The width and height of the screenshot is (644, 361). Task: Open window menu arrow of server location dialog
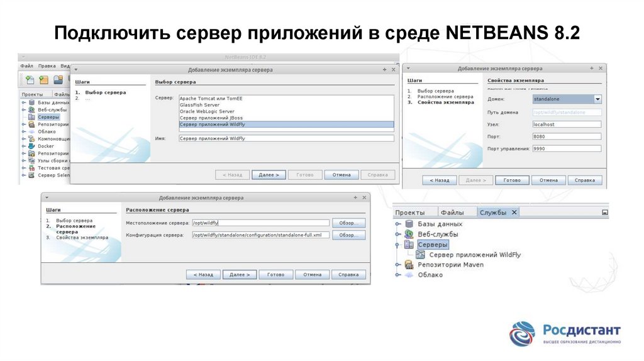pyautogui.click(x=47, y=197)
